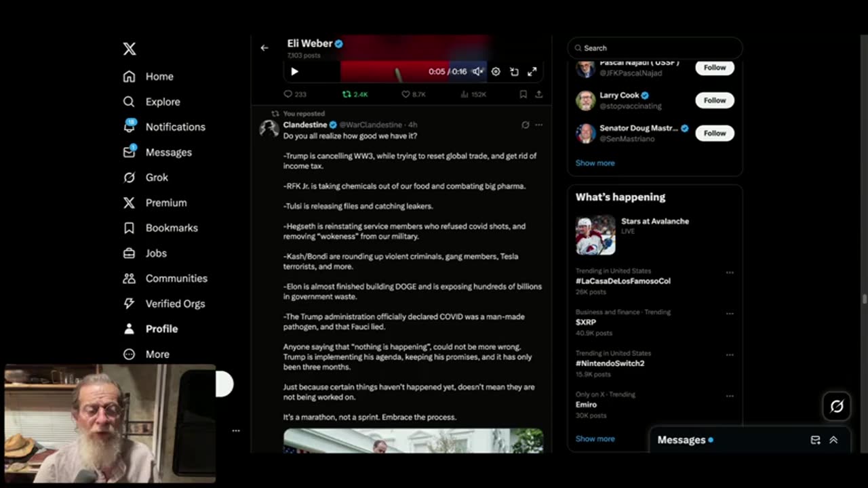The width and height of the screenshot is (868, 488).
Task: Open account options dots near webcam
Action: [235, 430]
